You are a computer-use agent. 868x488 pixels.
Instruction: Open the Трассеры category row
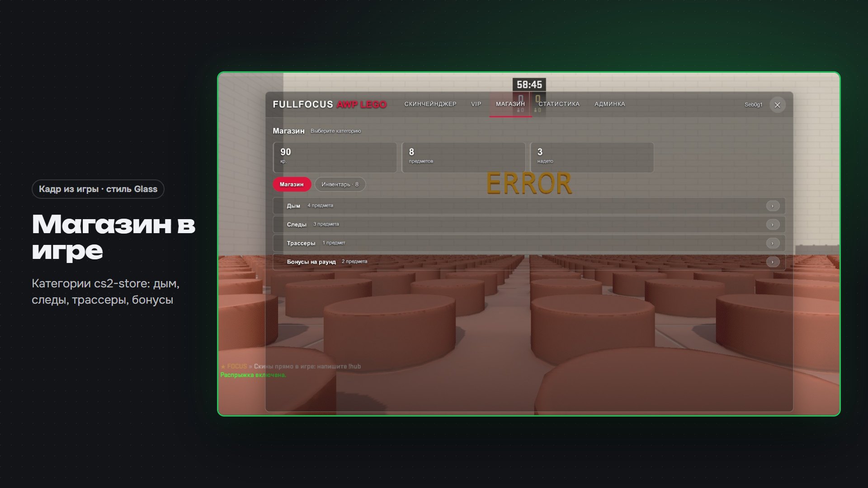pos(529,243)
